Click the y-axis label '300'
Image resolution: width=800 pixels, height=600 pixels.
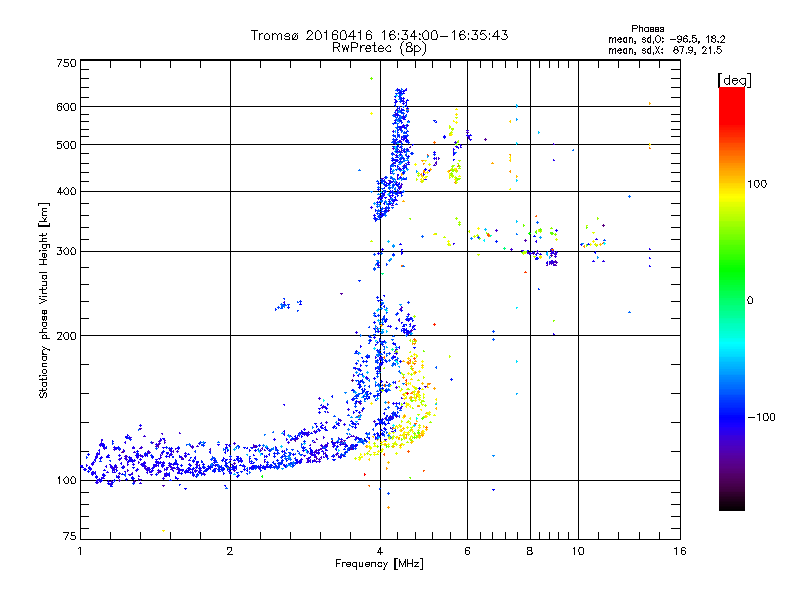coord(66,251)
